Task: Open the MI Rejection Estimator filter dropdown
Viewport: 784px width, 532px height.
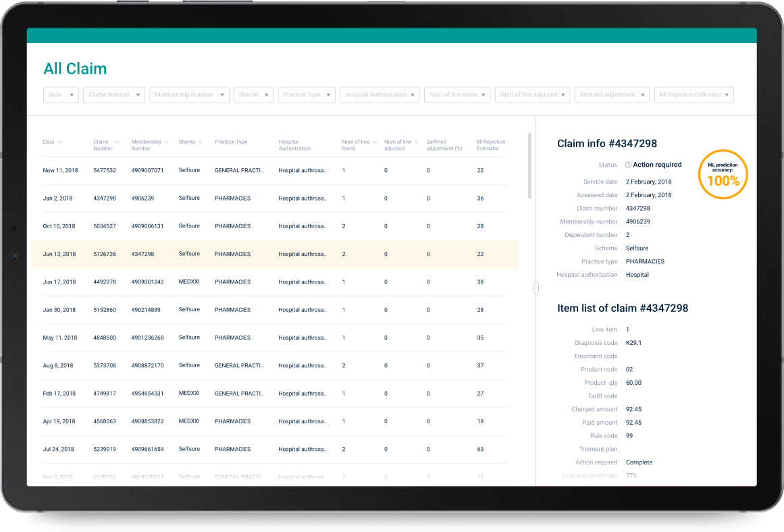Action: pyautogui.click(x=694, y=95)
